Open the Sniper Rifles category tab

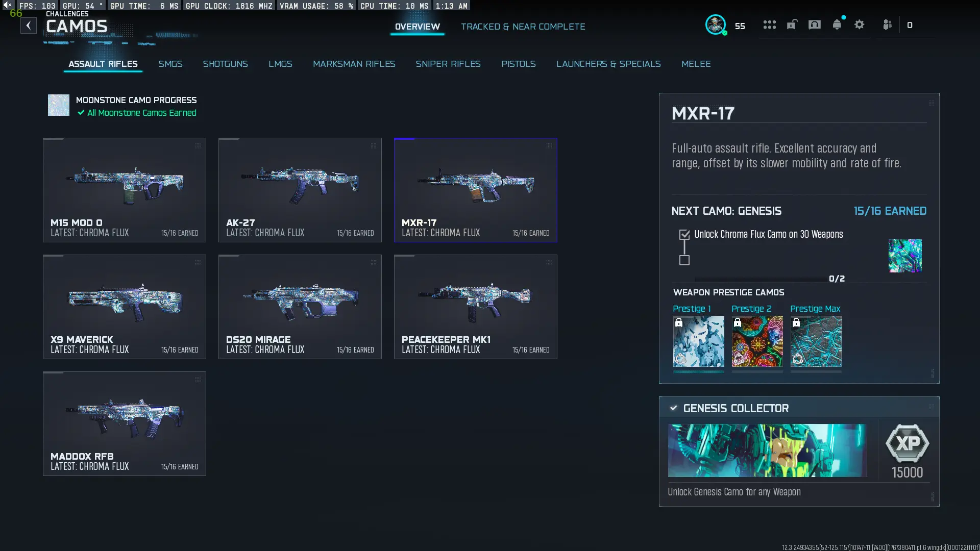point(448,64)
